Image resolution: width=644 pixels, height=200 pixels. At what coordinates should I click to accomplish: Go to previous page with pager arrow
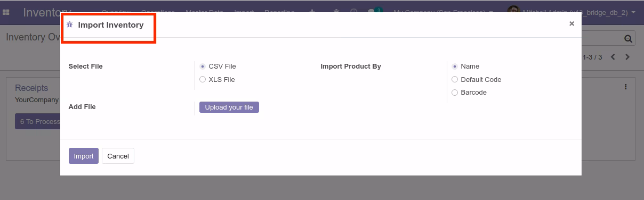613,57
